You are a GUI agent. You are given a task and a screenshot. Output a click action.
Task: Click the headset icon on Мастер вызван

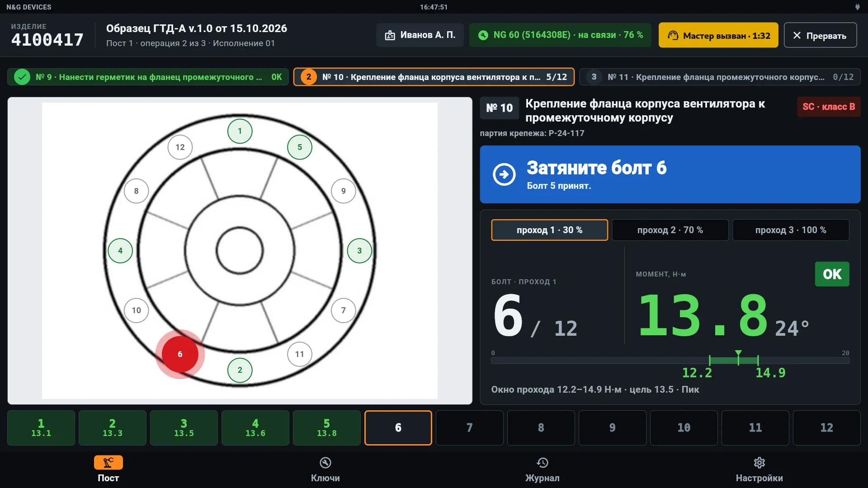673,35
